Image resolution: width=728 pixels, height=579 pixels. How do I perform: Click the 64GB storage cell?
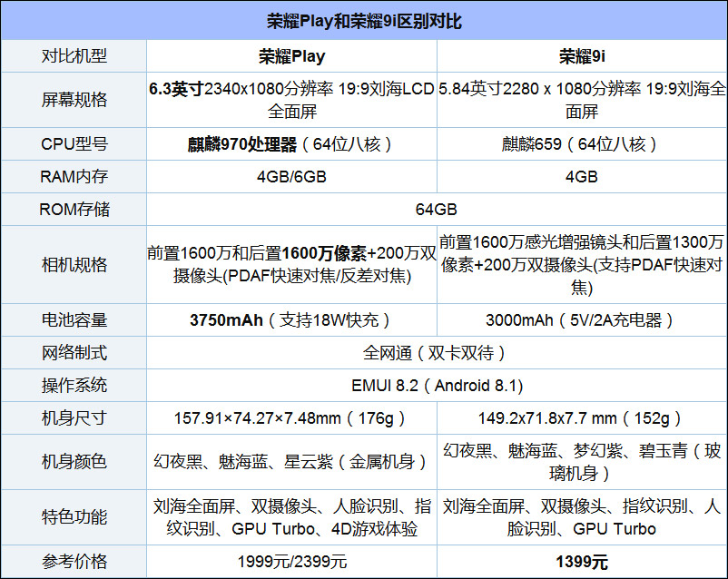click(x=437, y=209)
